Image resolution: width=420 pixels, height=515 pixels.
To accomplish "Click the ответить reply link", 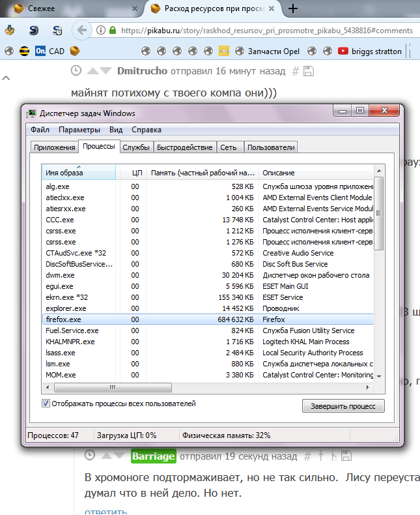I will point(105,510).
